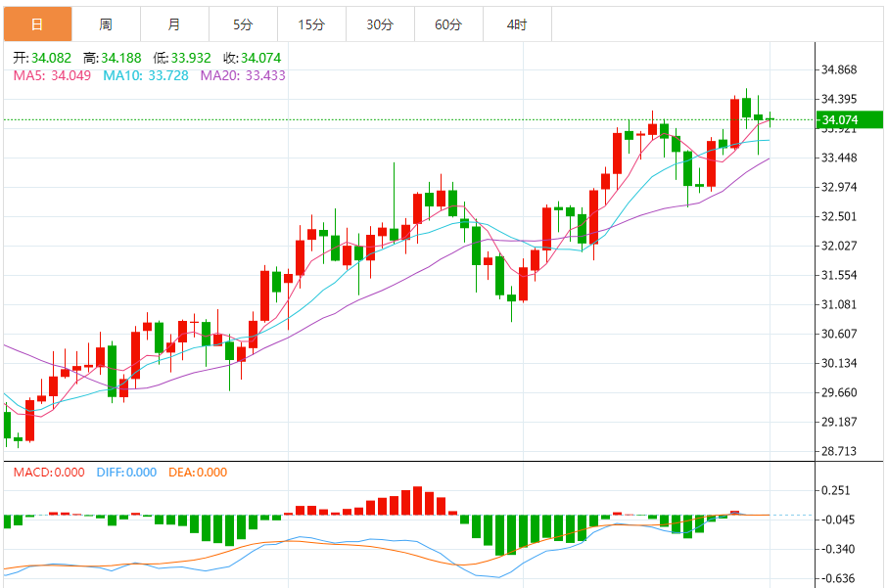
Task: Open the 30分 timeframe tab
Action: pyautogui.click(x=380, y=24)
